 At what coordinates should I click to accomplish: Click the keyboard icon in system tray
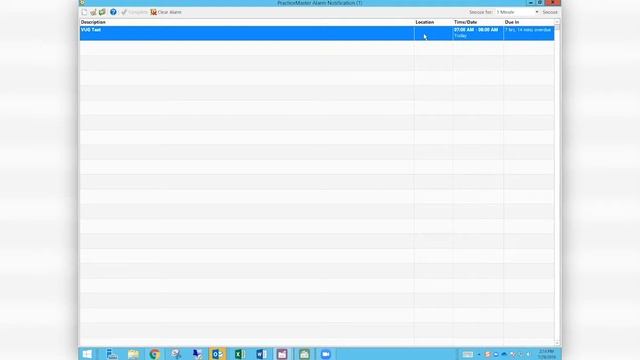click(468, 354)
